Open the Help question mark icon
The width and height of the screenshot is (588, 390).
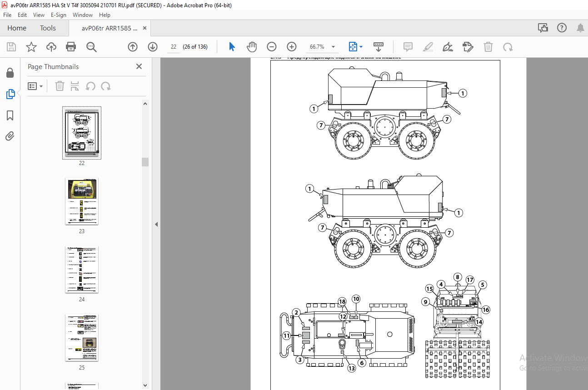click(x=562, y=28)
